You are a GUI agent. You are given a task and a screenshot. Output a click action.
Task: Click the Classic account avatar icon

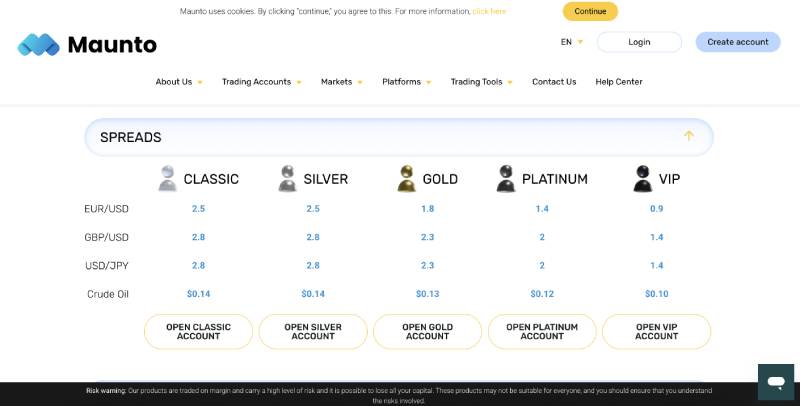pos(168,179)
